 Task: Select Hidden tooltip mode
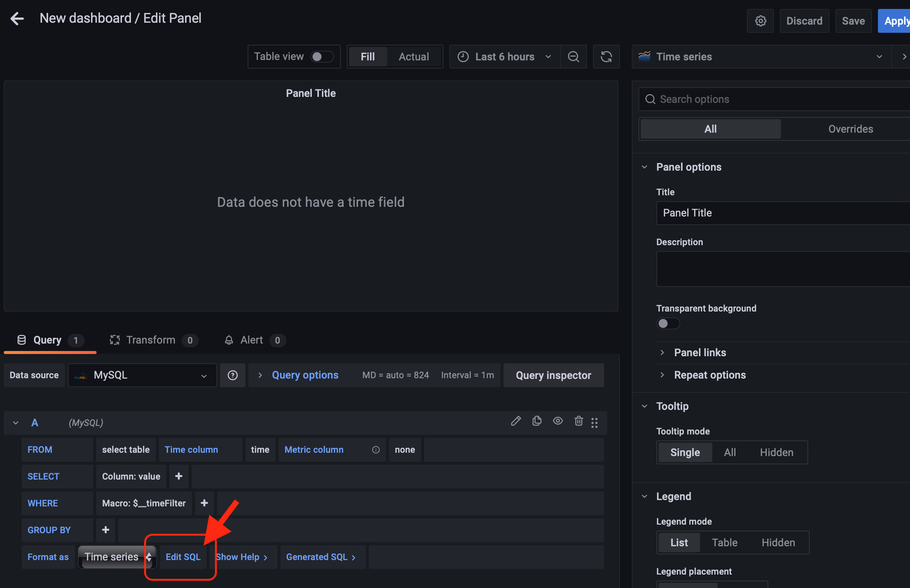[776, 452]
